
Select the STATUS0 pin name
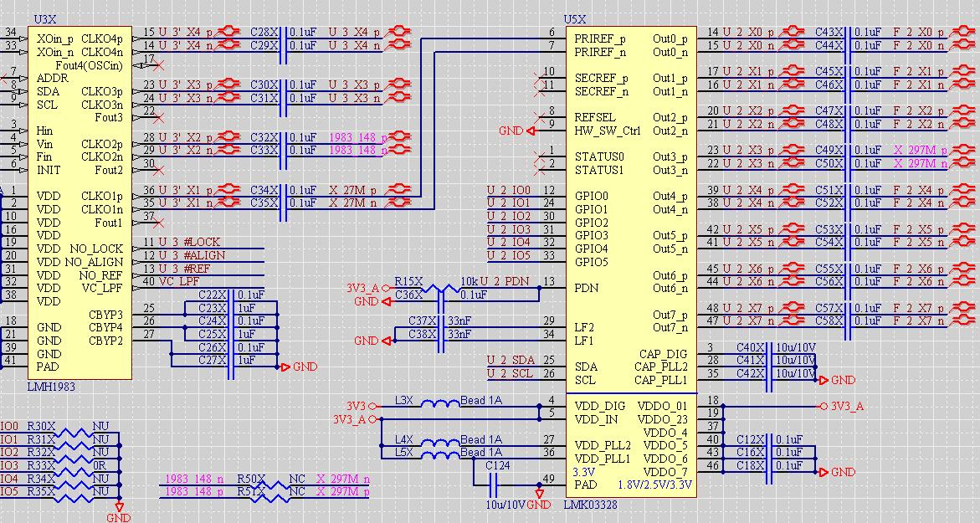point(599,156)
